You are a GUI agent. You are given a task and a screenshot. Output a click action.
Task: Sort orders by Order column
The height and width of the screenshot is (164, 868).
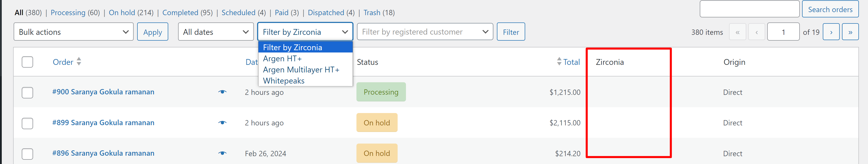coord(63,62)
